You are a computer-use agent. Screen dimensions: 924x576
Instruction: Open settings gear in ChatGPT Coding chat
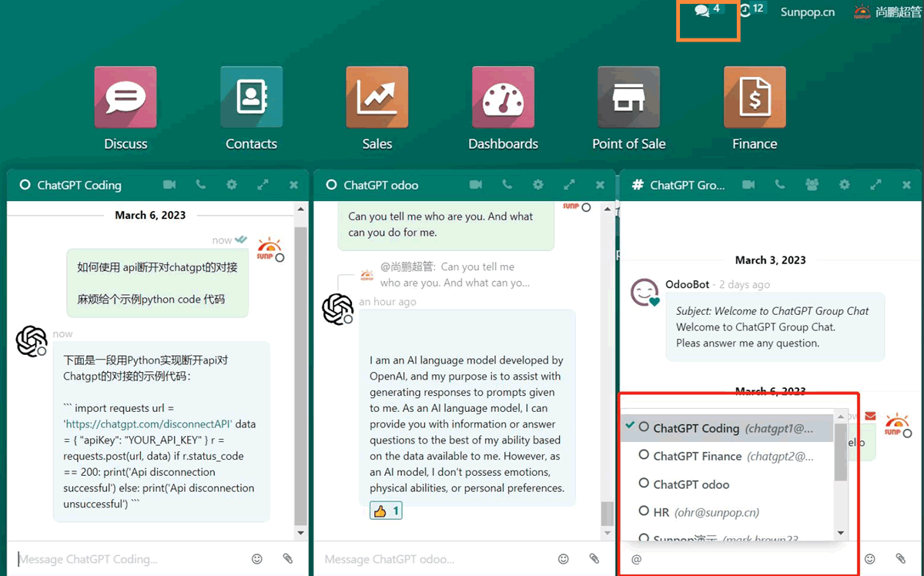click(x=232, y=185)
